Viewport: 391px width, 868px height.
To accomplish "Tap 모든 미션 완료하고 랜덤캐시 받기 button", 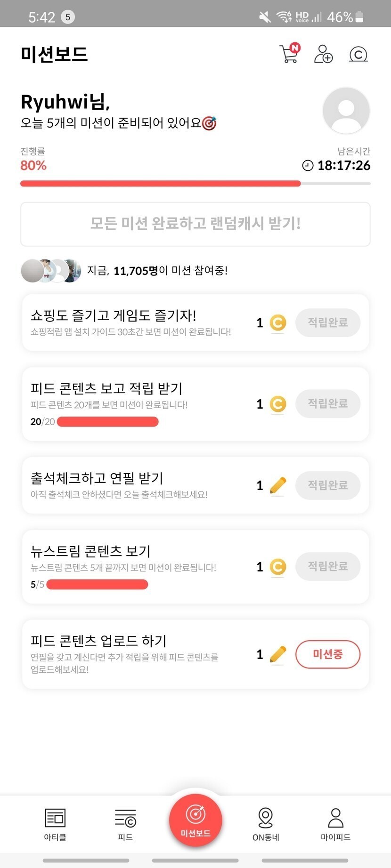I will [x=195, y=224].
